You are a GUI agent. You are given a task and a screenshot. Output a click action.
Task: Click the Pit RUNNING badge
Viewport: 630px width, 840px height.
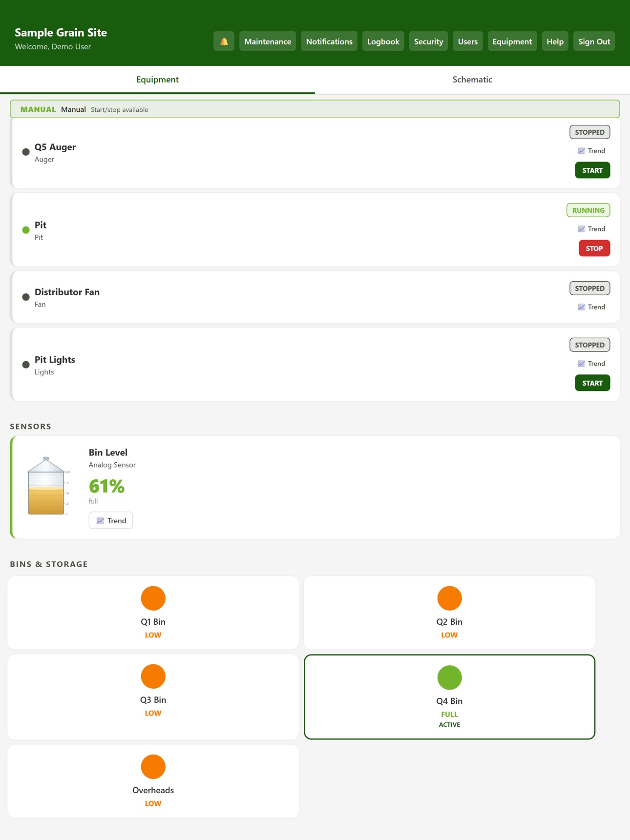pos(588,210)
